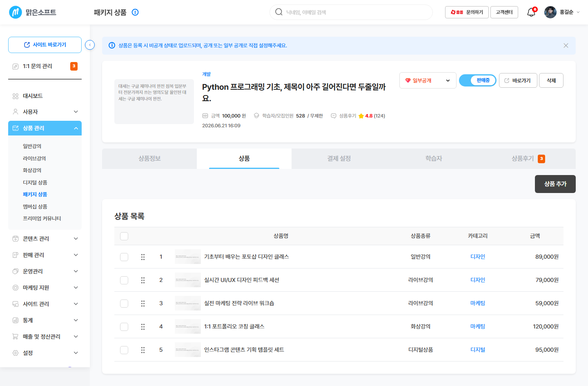The image size is (588, 386).
Task: Open the 상품후기 tab
Action: (528, 159)
